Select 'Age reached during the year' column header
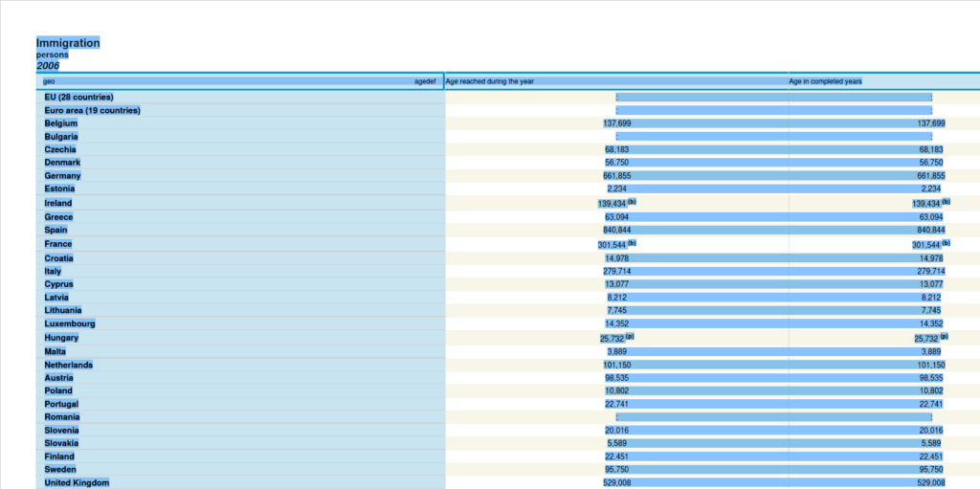This screenshot has width=980, height=489. pos(490,81)
